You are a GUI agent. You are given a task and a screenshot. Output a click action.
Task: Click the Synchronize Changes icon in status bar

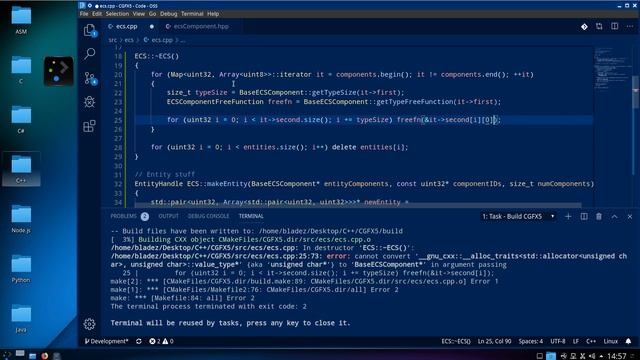pos(139,341)
